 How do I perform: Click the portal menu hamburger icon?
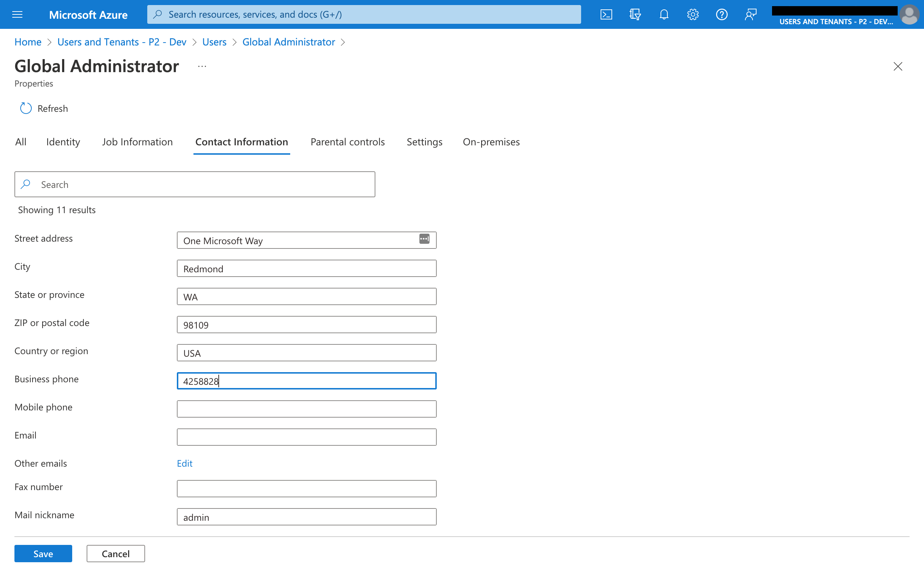tap(18, 13)
